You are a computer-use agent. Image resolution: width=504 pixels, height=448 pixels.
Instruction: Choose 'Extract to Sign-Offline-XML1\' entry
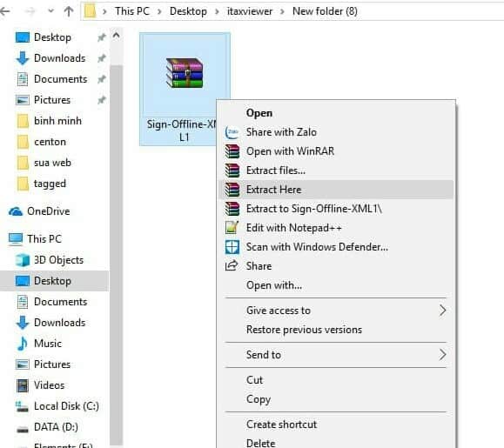(336, 209)
